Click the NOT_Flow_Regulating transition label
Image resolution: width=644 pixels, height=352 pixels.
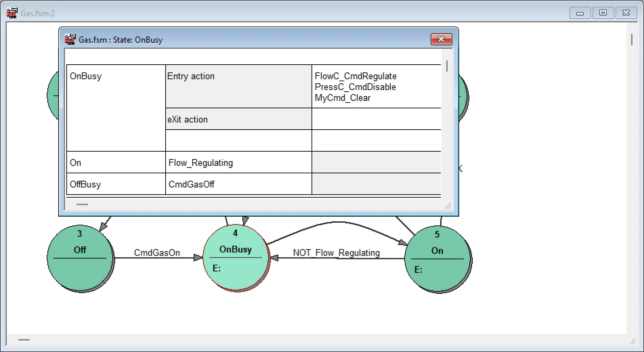click(x=336, y=253)
